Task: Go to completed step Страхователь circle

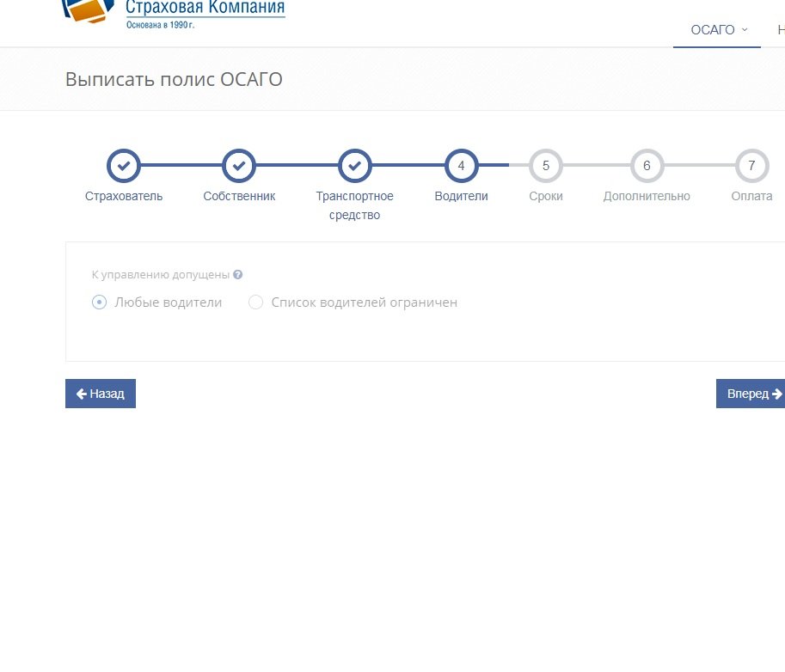Action: pos(124,166)
